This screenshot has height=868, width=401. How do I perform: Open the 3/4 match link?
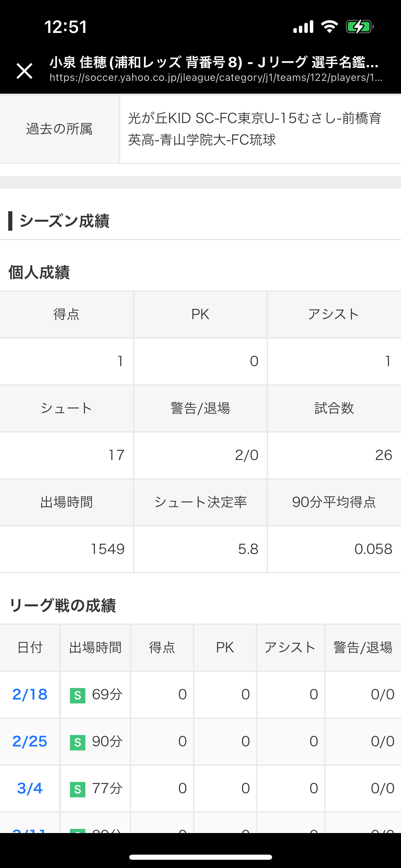point(30,788)
